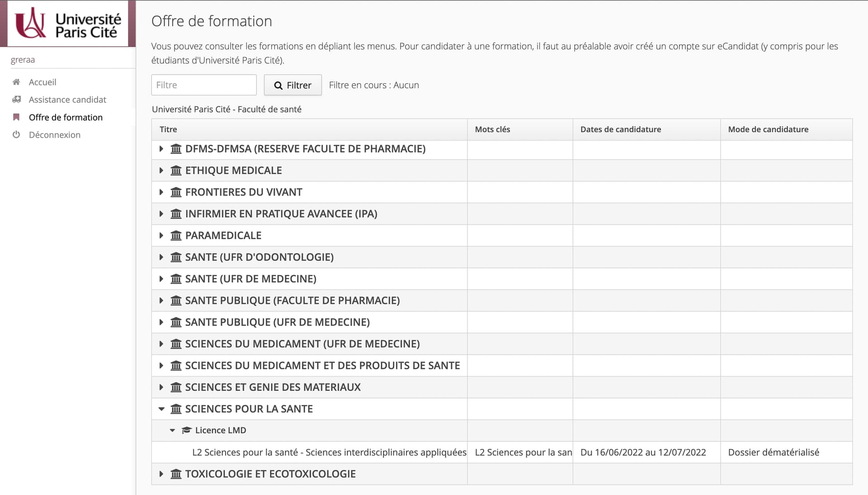868x495 pixels.
Task: Click the Licence LMD row label
Action: [x=221, y=430]
